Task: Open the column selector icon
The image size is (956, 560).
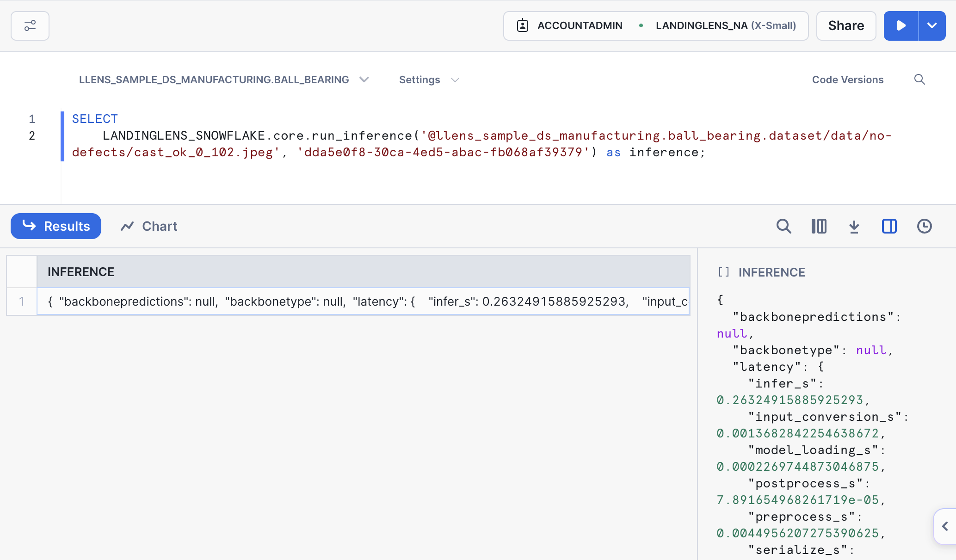Action: click(x=819, y=226)
